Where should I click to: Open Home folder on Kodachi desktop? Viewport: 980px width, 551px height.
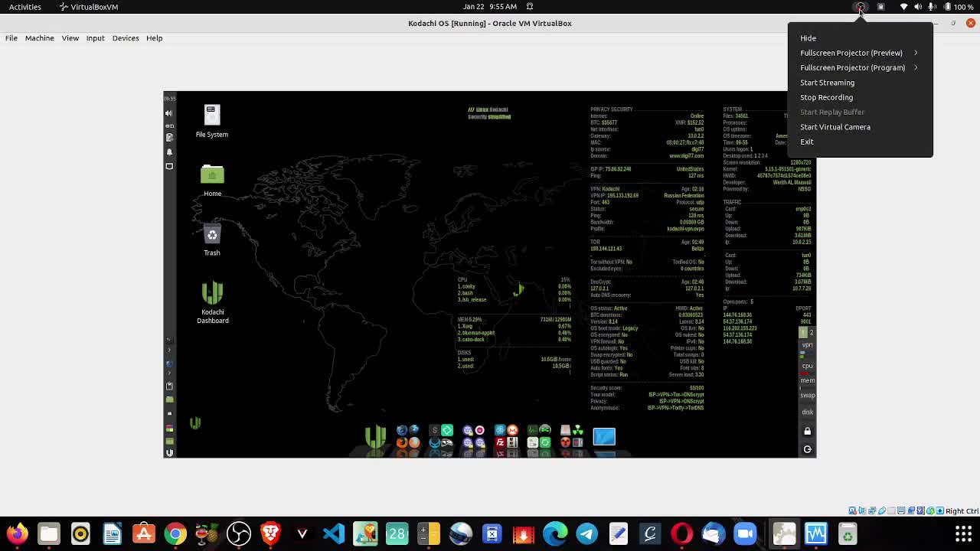click(x=212, y=181)
